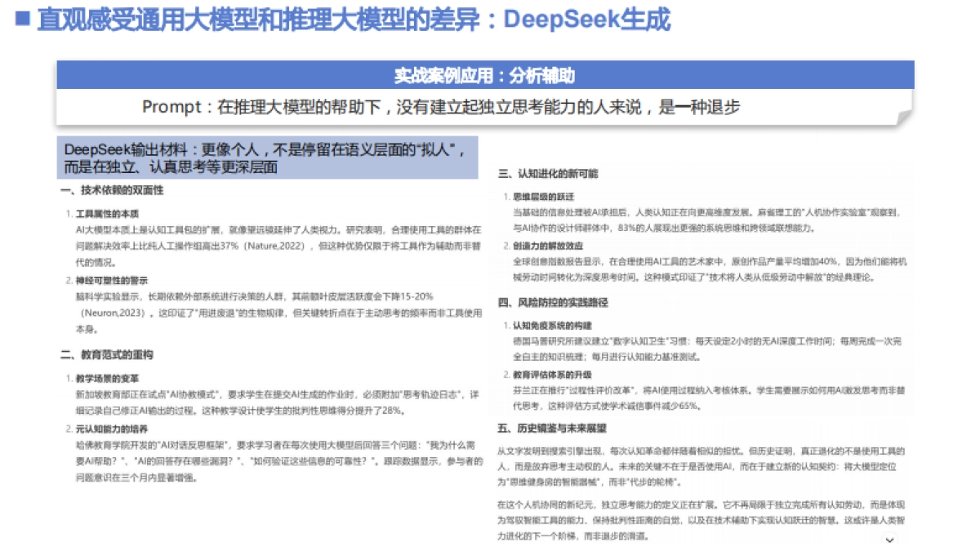This screenshot has width=980, height=551.
Task: Click section heading 一、技术依赖的双面性
Action: point(111,192)
